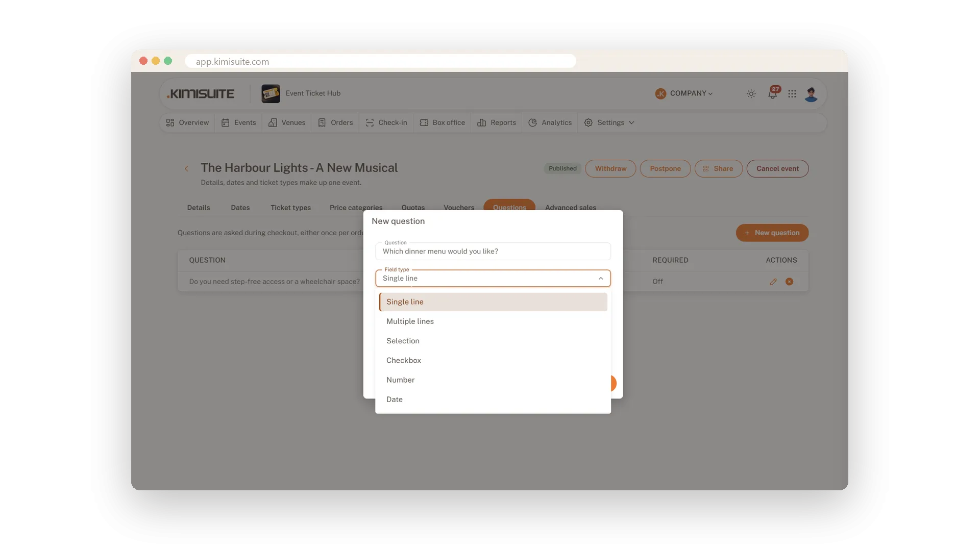Edit the step-free access question
Screen dimensions: 980x551
tap(773, 282)
